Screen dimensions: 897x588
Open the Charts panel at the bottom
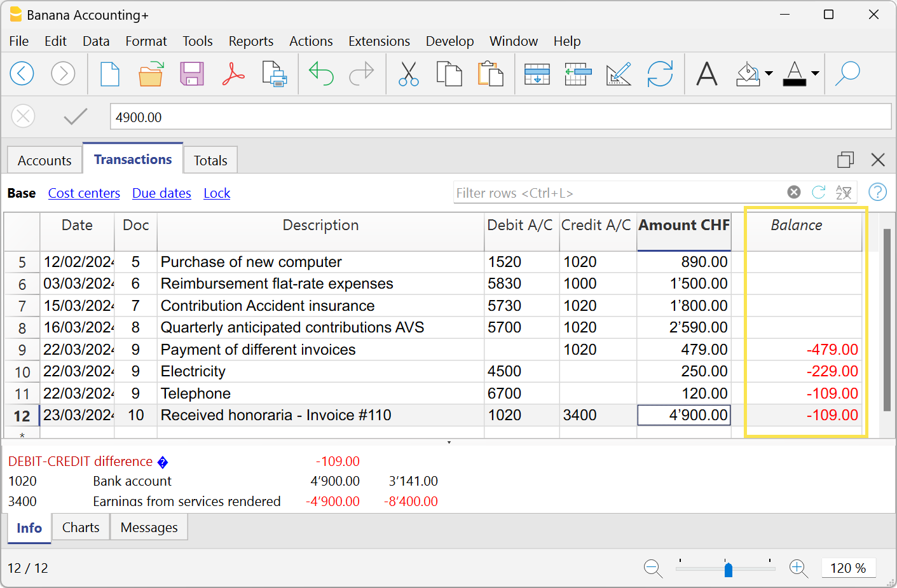click(80, 527)
